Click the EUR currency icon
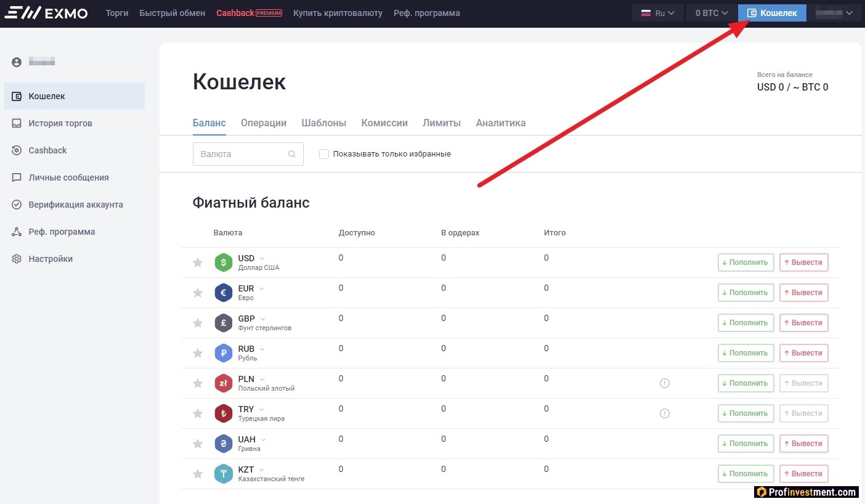This screenshot has width=865, height=504. tap(223, 293)
